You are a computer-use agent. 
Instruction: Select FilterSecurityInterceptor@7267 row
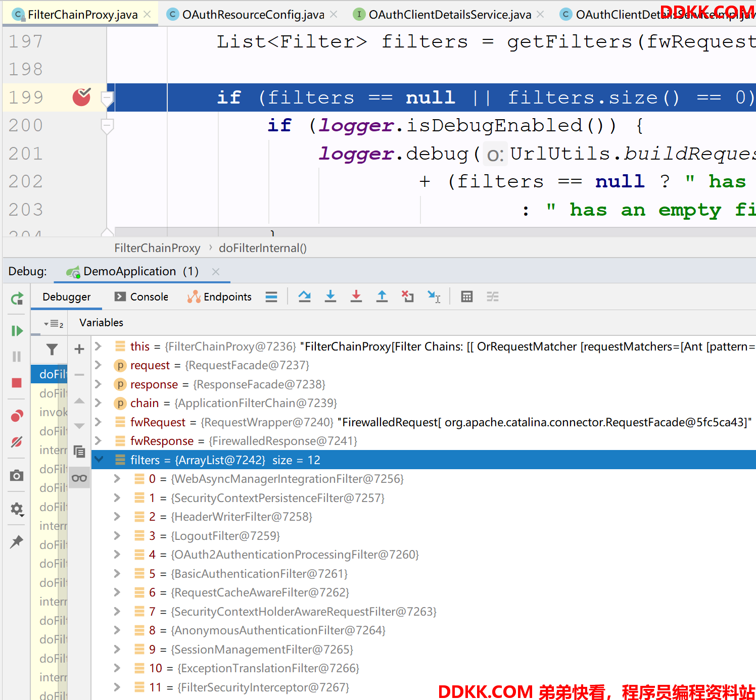tap(423, 687)
